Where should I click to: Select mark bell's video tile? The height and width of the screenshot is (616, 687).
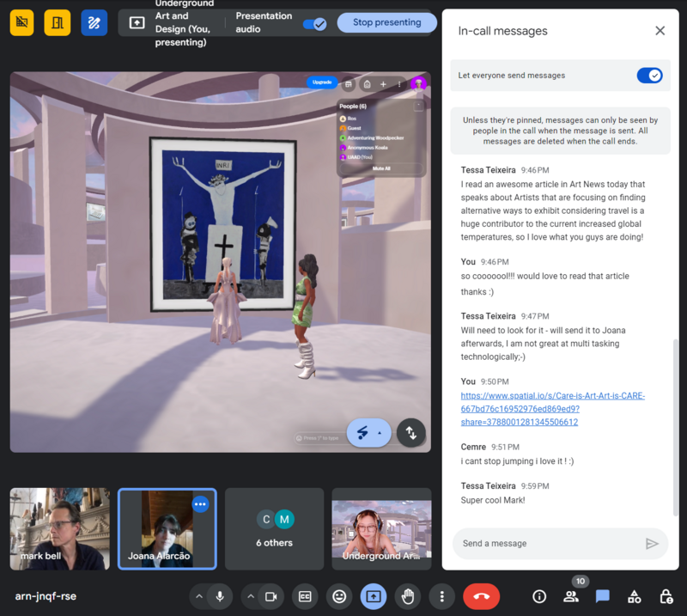click(x=60, y=528)
